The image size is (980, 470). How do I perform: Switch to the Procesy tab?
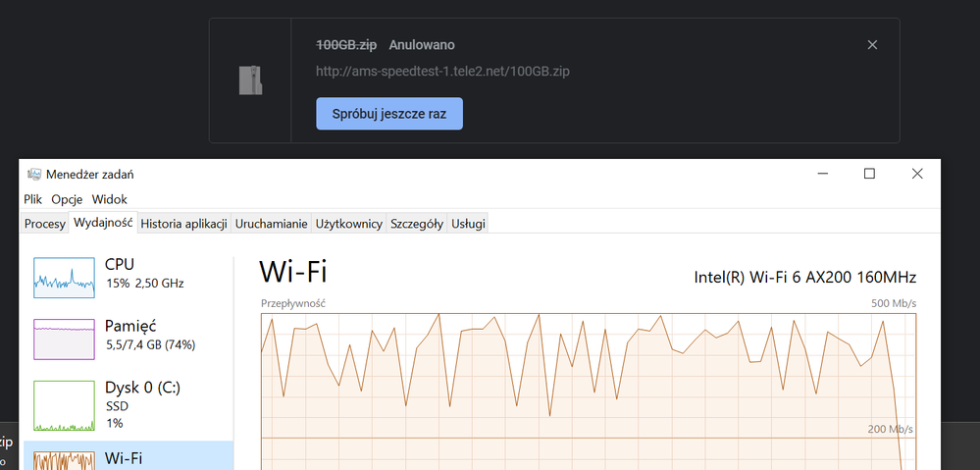click(x=44, y=224)
